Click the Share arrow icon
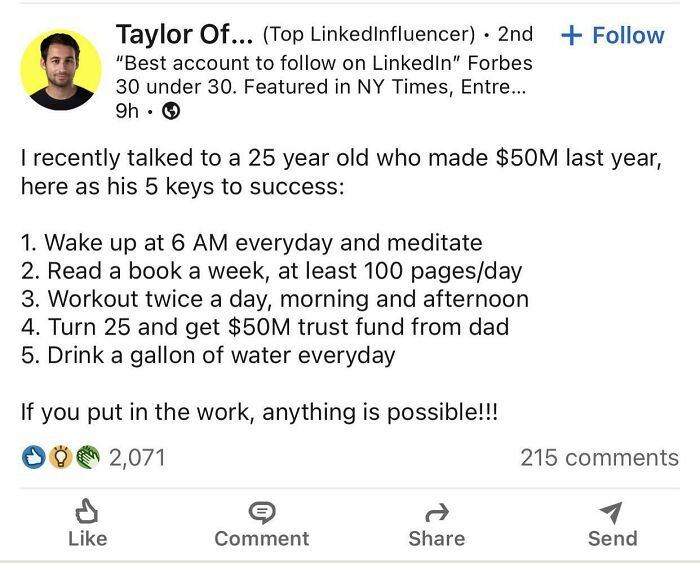 pos(436,514)
